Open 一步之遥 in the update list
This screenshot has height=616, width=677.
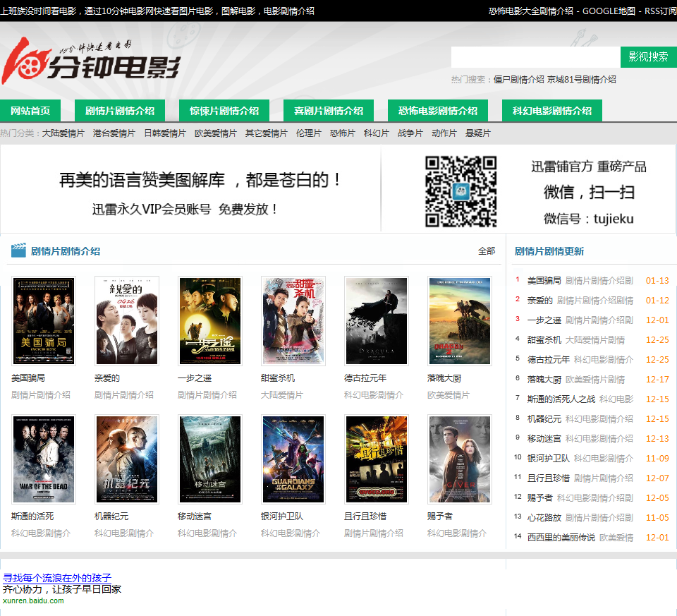[544, 320]
